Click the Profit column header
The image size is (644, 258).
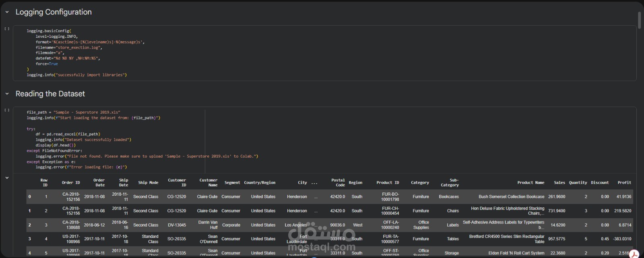[624, 182]
